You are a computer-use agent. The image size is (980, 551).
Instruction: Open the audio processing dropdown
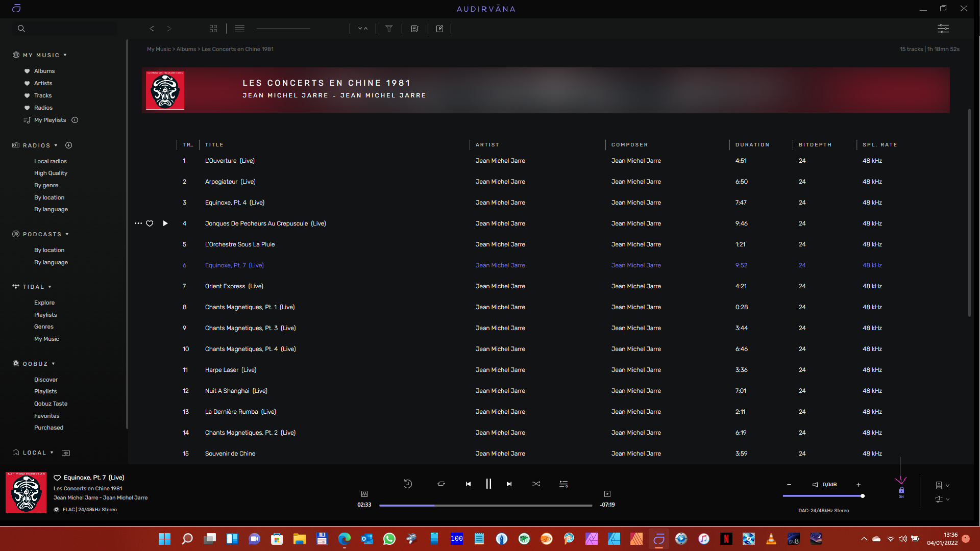pyautogui.click(x=942, y=499)
